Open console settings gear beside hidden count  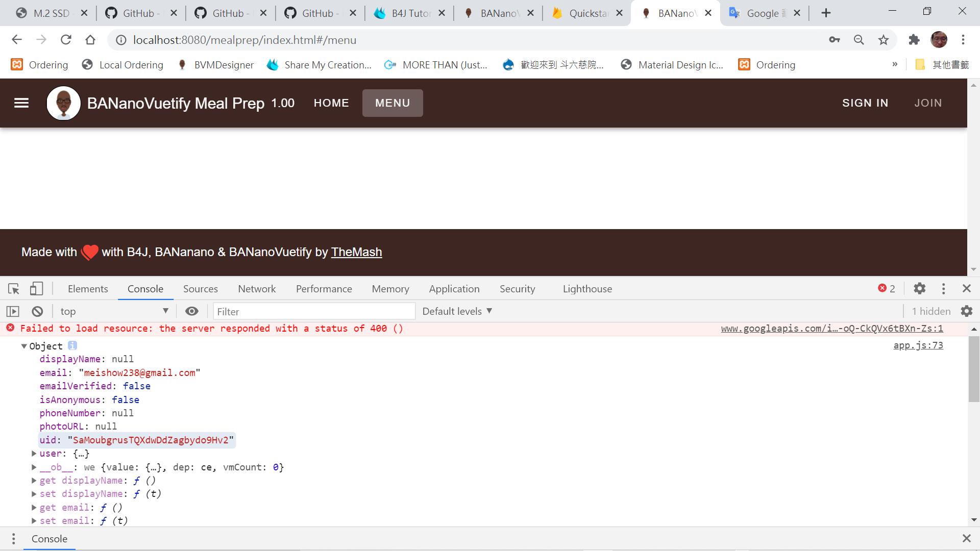[967, 311]
